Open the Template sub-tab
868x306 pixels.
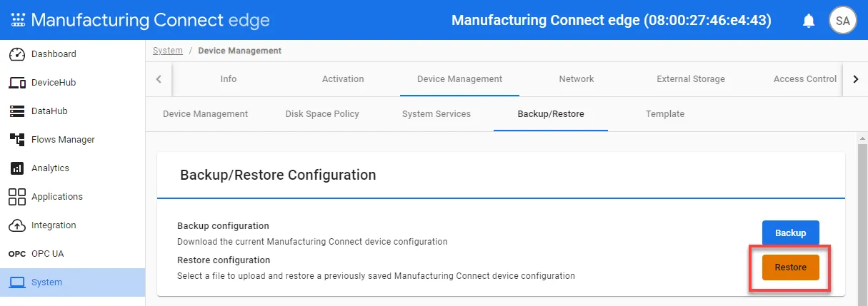coord(665,114)
